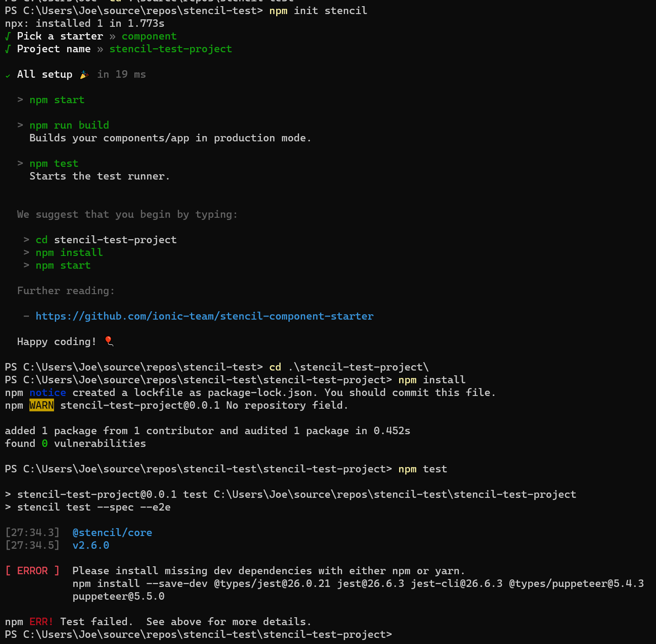Expand the component starter selection
The image size is (656, 644).
(x=149, y=36)
